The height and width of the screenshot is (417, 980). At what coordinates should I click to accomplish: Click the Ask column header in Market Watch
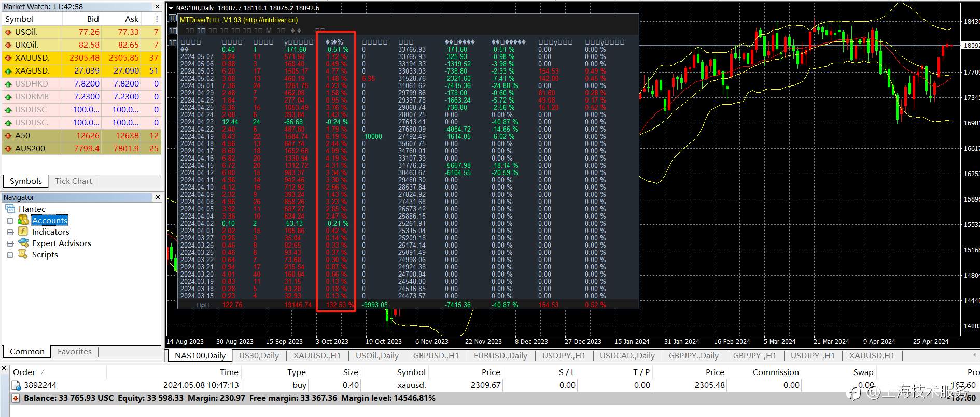(121, 19)
